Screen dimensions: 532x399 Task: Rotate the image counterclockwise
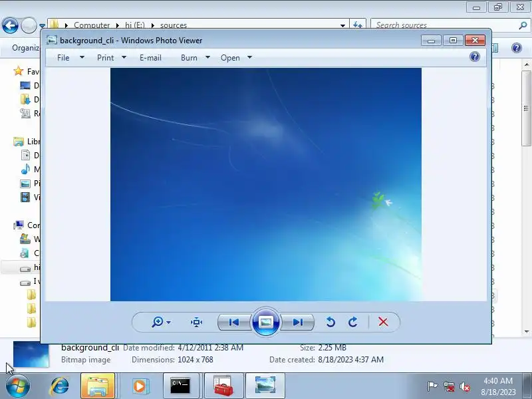coord(330,322)
